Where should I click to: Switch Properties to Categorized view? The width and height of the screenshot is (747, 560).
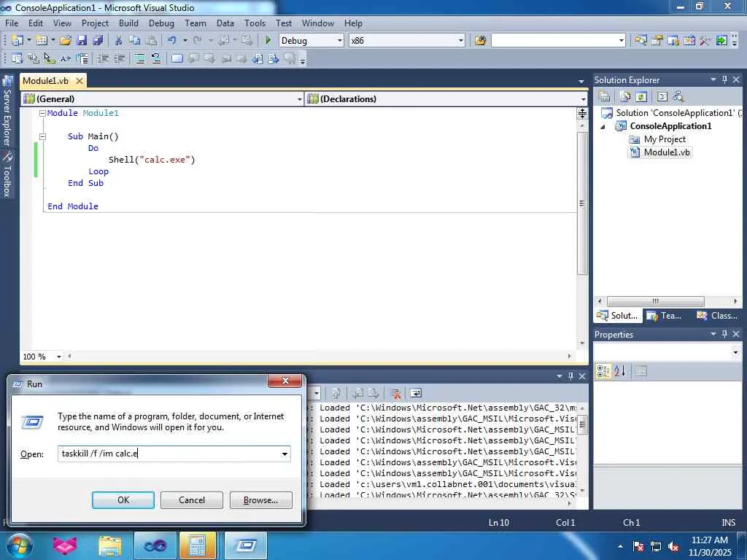pos(603,371)
